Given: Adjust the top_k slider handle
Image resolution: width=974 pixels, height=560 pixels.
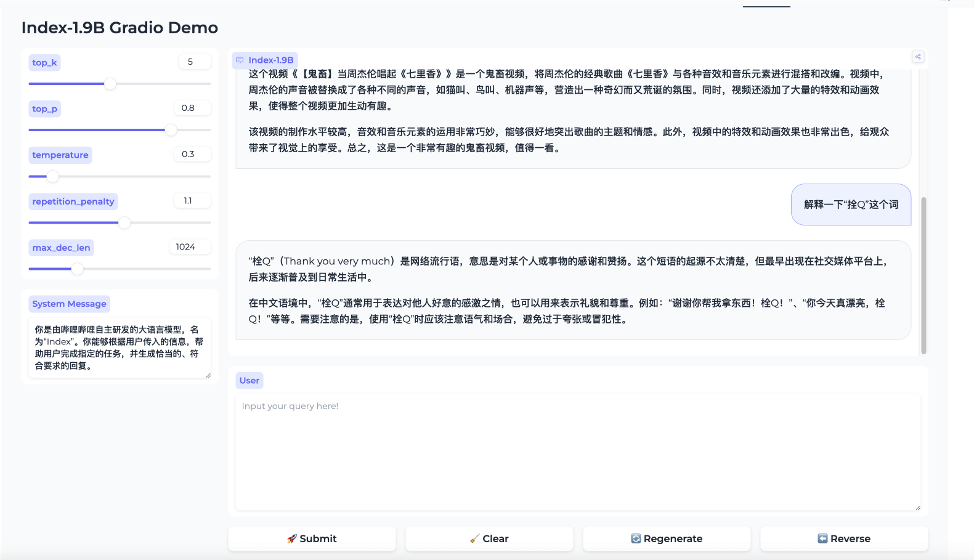Looking at the screenshot, I should [110, 84].
